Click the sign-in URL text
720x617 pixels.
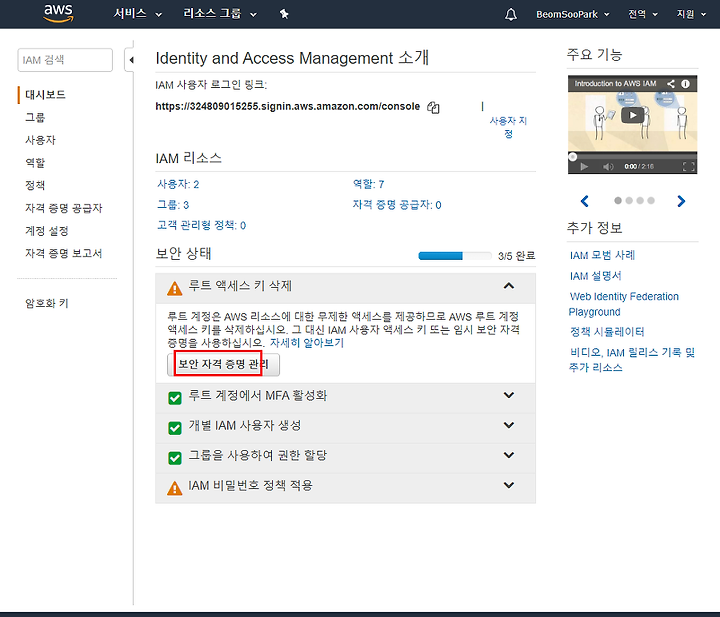[287, 107]
